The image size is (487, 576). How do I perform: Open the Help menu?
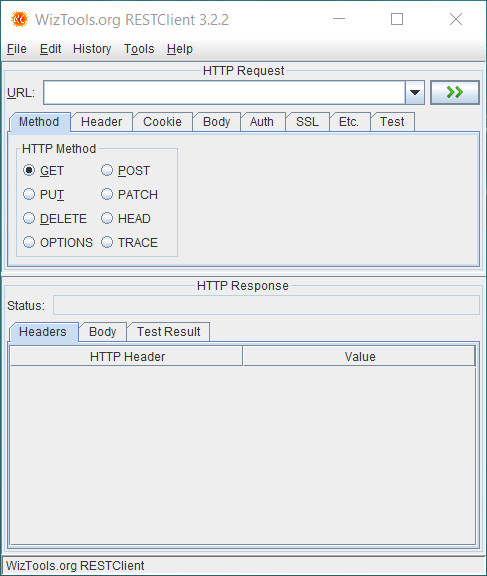point(180,49)
